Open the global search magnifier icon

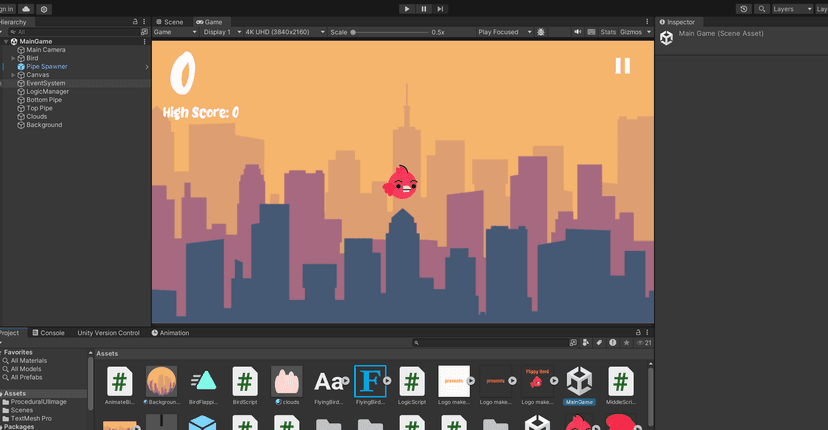(x=760, y=8)
